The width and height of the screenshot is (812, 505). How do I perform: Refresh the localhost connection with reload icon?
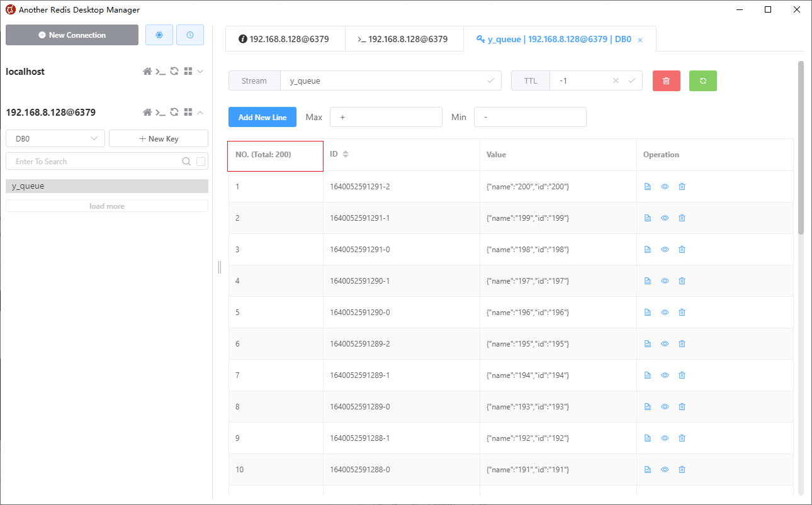tap(174, 71)
